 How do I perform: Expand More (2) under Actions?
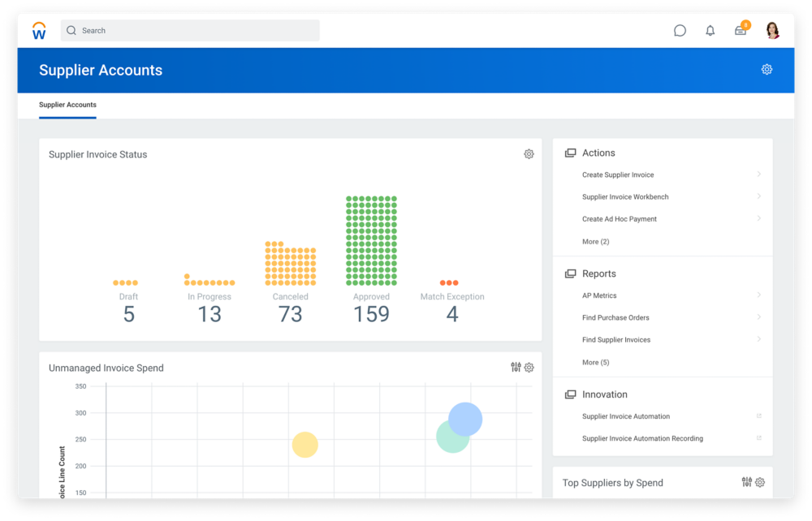(594, 241)
